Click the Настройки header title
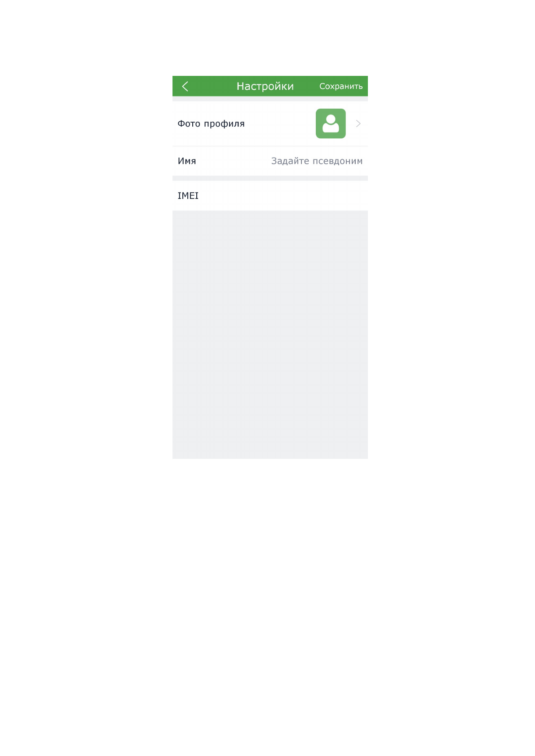Screen dimensions: 535x756 [x=265, y=86]
